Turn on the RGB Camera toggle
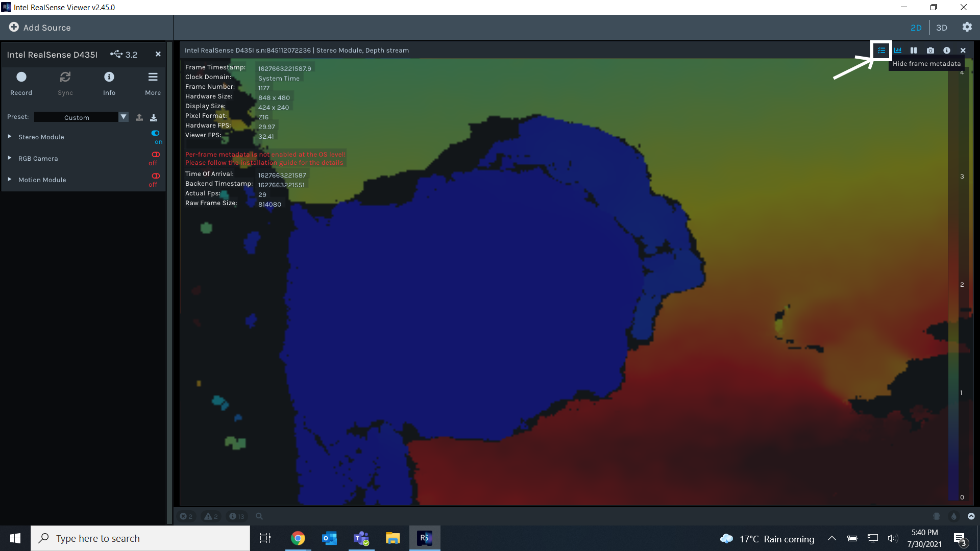Image resolution: width=980 pixels, height=551 pixels. pyautogui.click(x=156, y=155)
